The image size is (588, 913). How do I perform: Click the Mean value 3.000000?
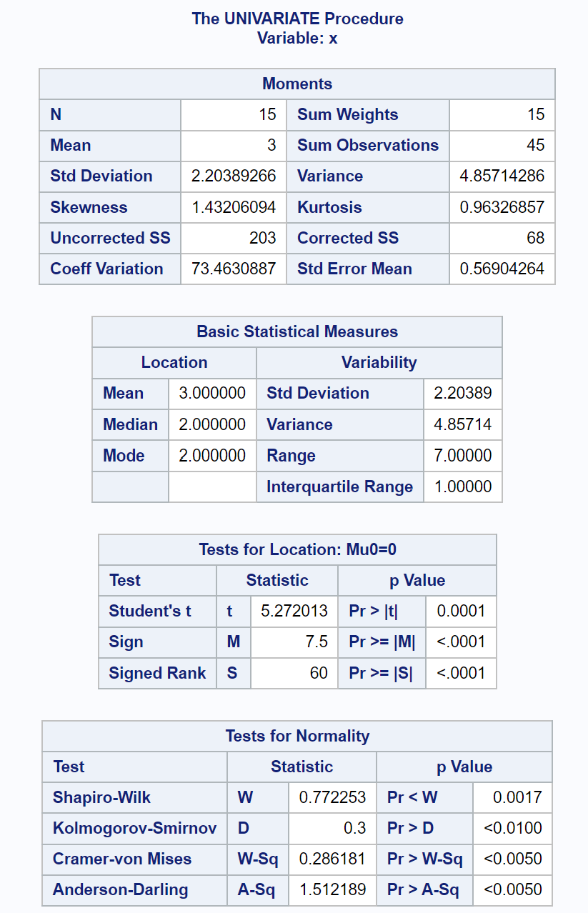coord(212,393)
